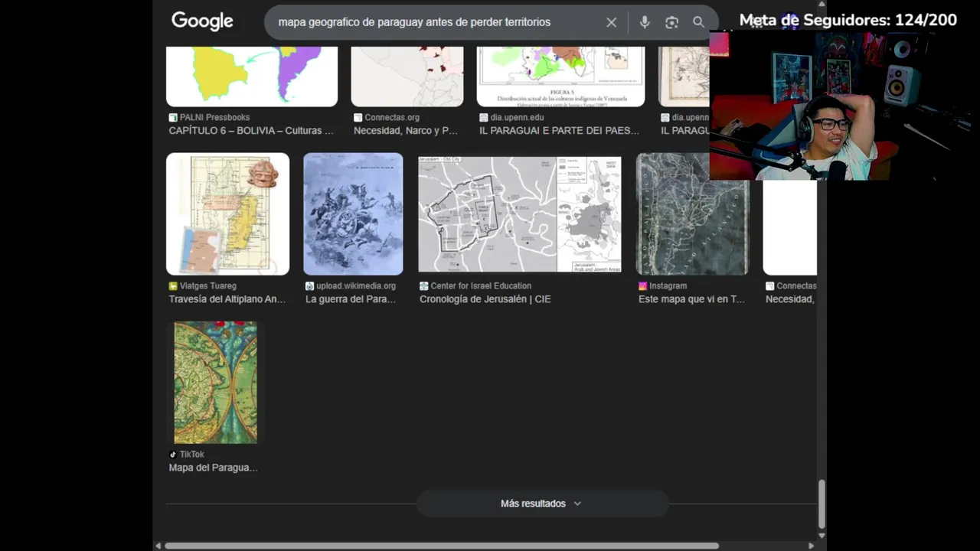980x551 pixels.
Task: Click the vertical scrollbar thumb
Action: pos(822,504)
